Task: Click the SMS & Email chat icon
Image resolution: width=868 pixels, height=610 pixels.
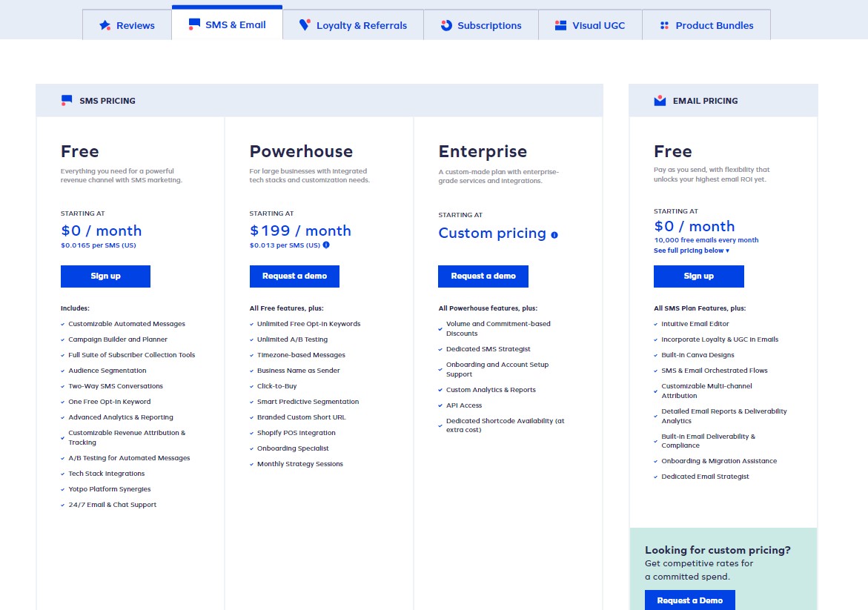Action: click(x=193, y=24)
